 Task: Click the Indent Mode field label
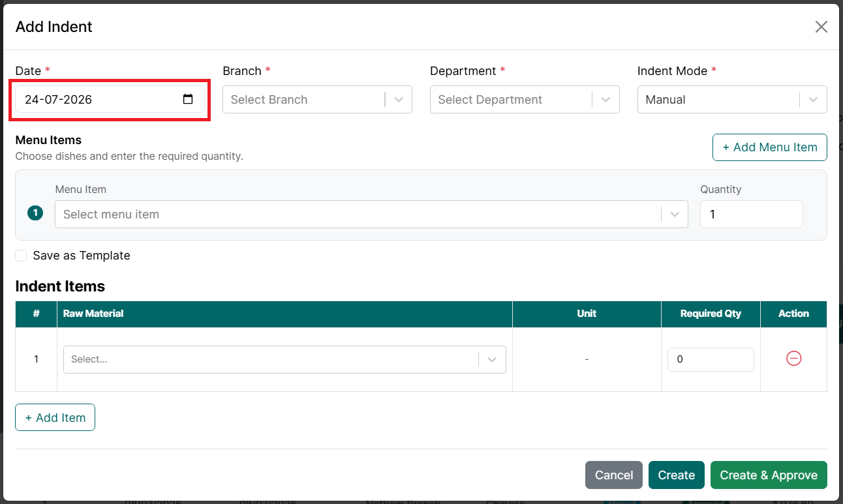point(673,71)
